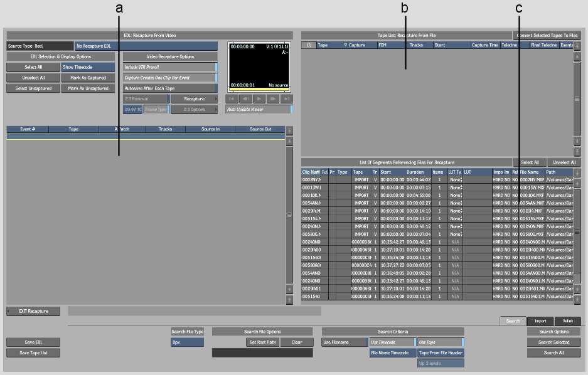Step back one frame in the viewer
588x375 pixels.
click(245, 99)
